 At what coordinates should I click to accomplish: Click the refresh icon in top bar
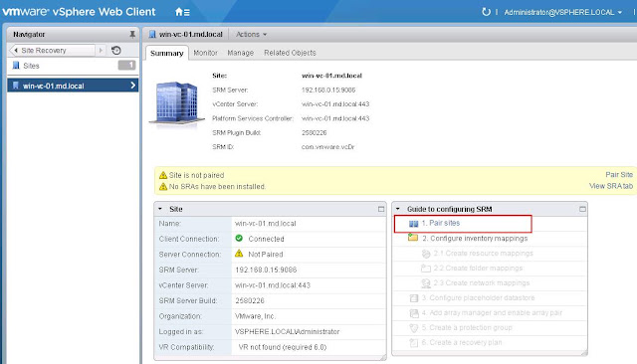[486, 12]
